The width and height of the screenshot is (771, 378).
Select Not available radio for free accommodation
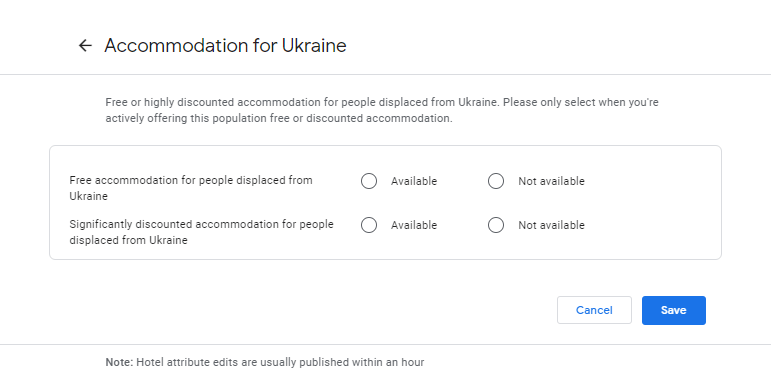496,181
